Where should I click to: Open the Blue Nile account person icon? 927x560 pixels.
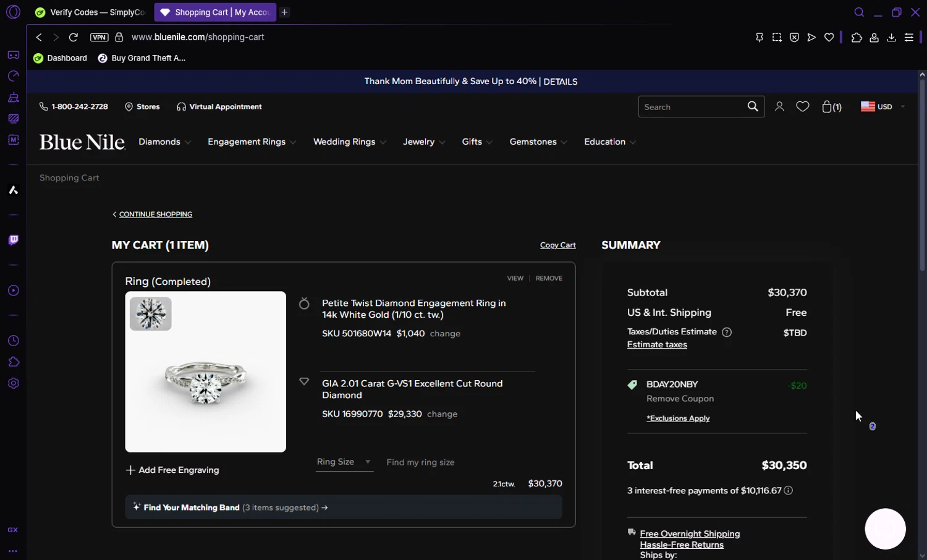(779, 107)
